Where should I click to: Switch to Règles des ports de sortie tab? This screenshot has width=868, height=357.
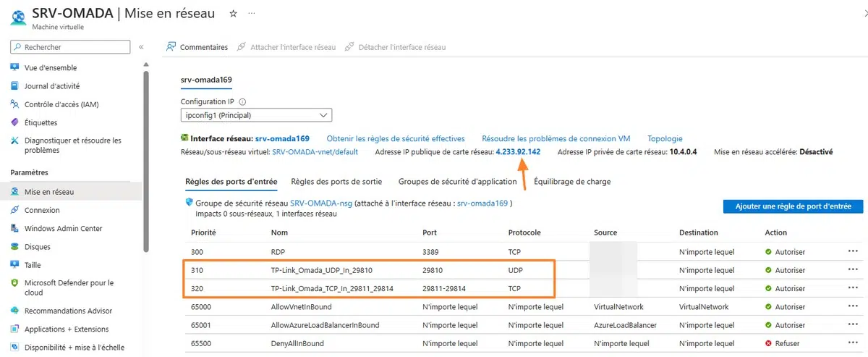tap(336, 182)
